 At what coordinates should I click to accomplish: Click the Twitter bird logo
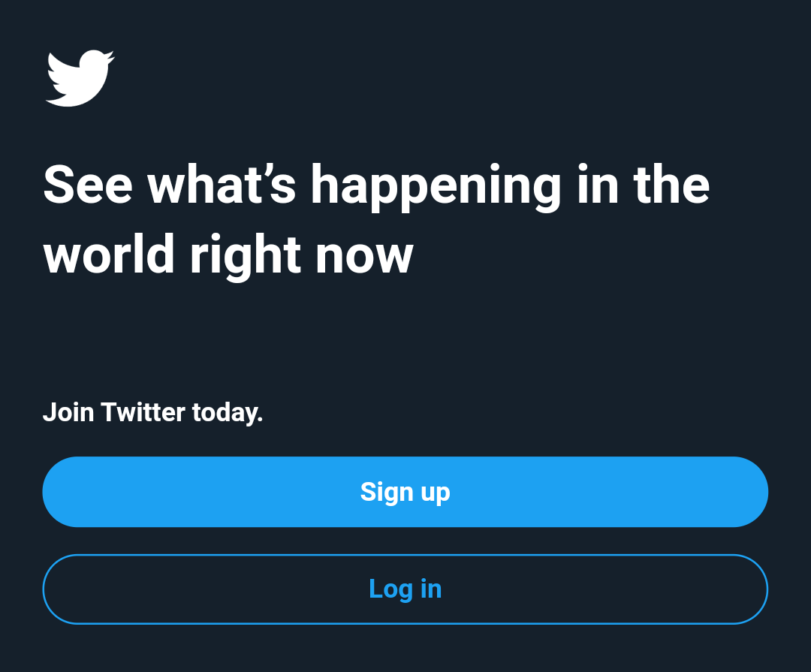(x=80, y=78)
